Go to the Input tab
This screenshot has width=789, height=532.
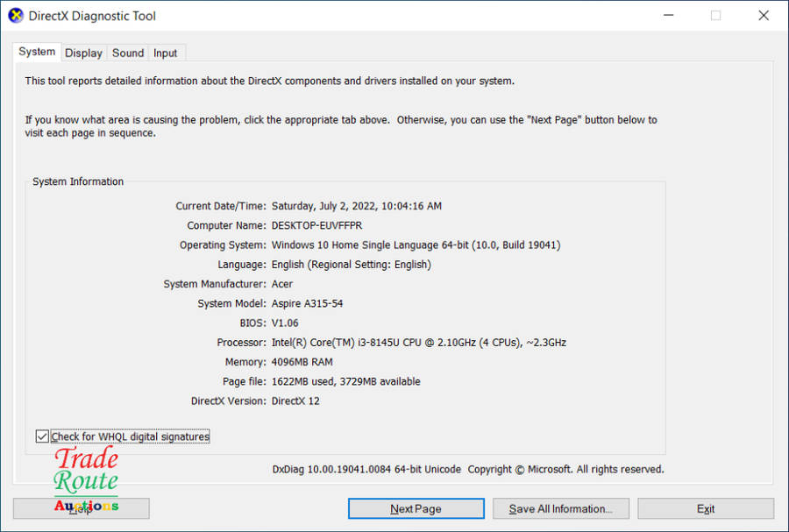(x=166, y=53)
